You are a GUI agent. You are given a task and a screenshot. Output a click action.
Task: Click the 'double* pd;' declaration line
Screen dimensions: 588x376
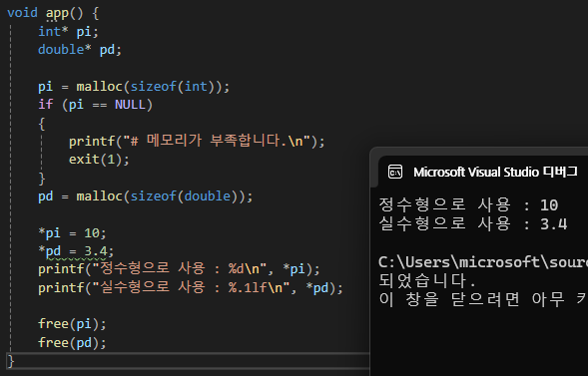pos(80,50)
